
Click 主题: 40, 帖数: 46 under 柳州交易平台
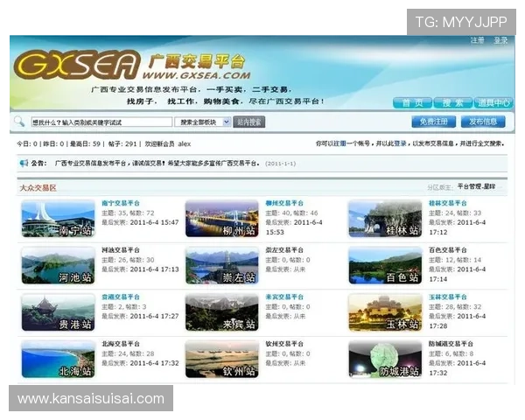point(291,213)
